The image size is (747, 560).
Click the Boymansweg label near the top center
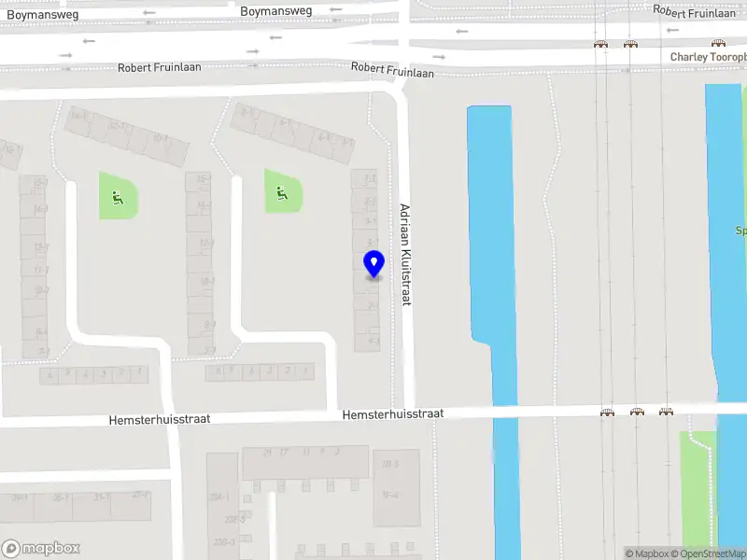[x=276, y=11]
